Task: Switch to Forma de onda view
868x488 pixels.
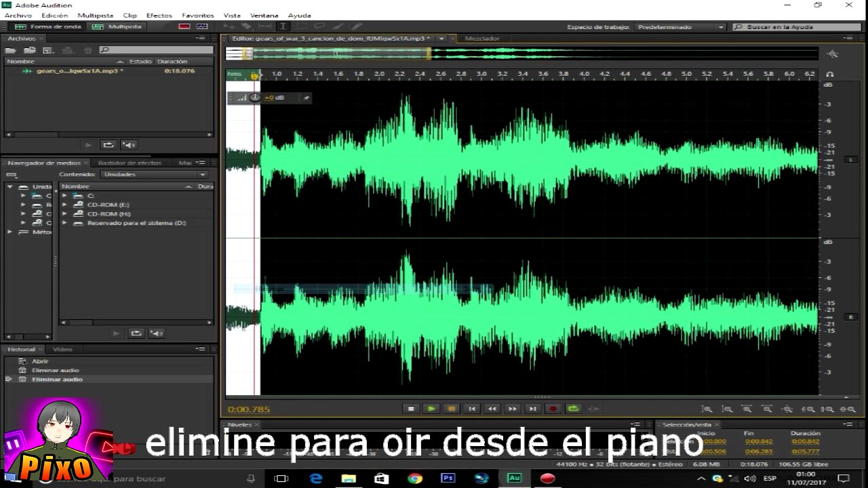Action: coord(48,26)
